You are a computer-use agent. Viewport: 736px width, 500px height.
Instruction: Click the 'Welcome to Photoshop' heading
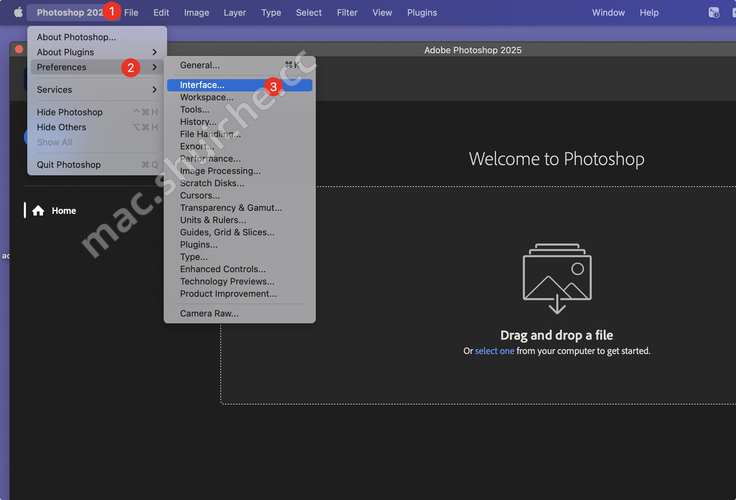pyautogui.click(x=556, y=159)
